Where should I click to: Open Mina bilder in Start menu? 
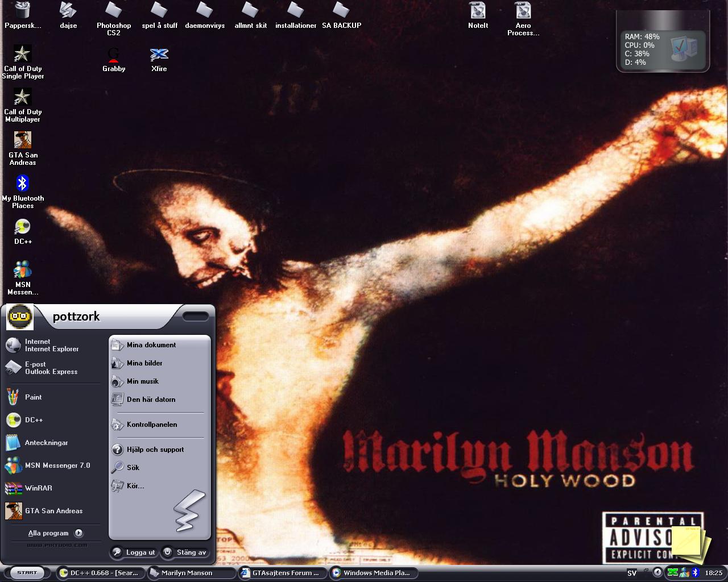(x=159, y=363)
